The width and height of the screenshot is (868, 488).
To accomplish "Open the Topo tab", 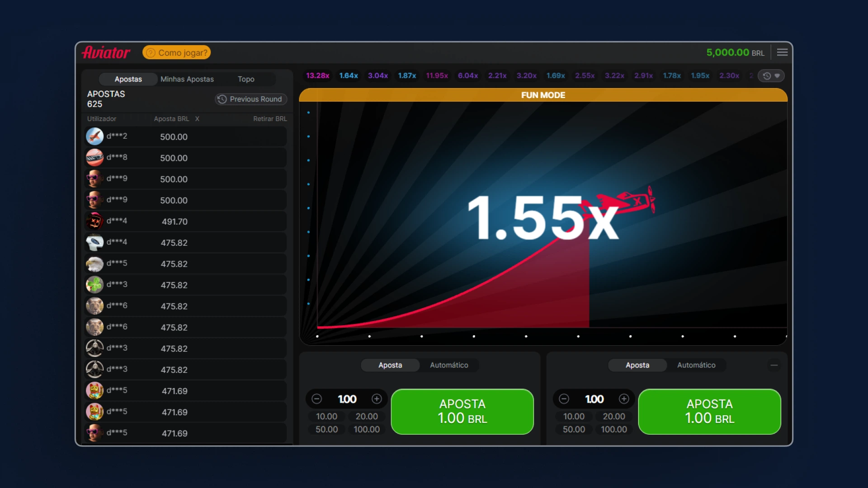I will click(x=246, y=79).
